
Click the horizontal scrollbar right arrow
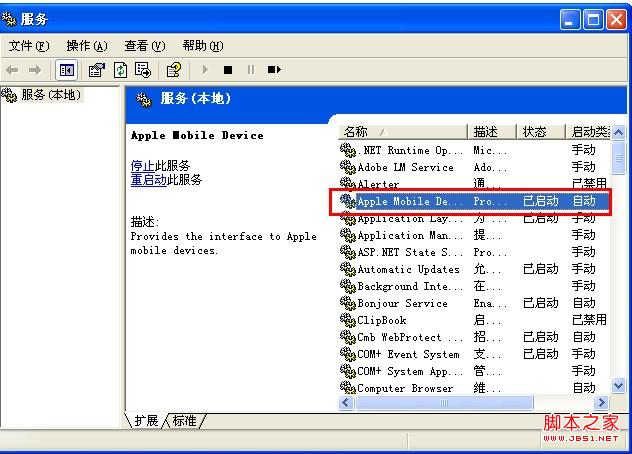tap(602, 402)
